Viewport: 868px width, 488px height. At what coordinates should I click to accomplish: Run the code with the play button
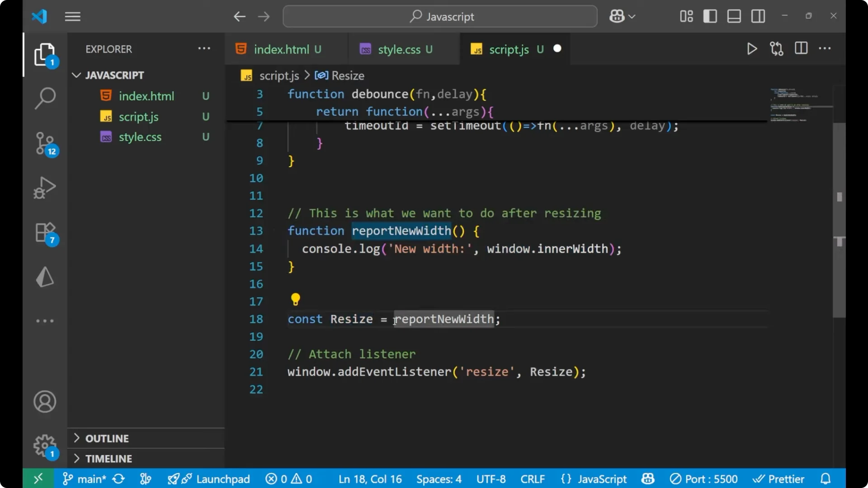click(x=752, y=49)
